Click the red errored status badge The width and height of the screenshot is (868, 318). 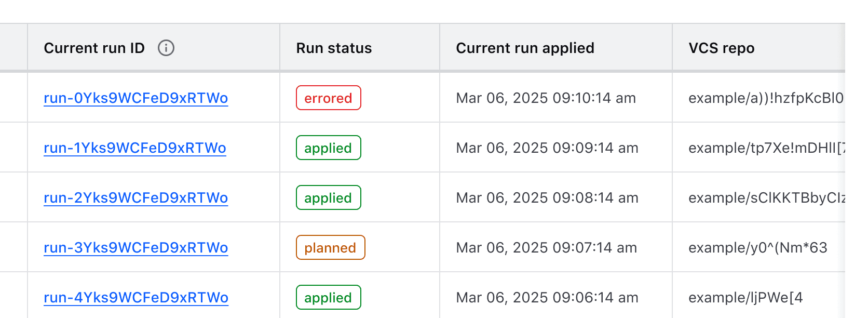[328, 98]
